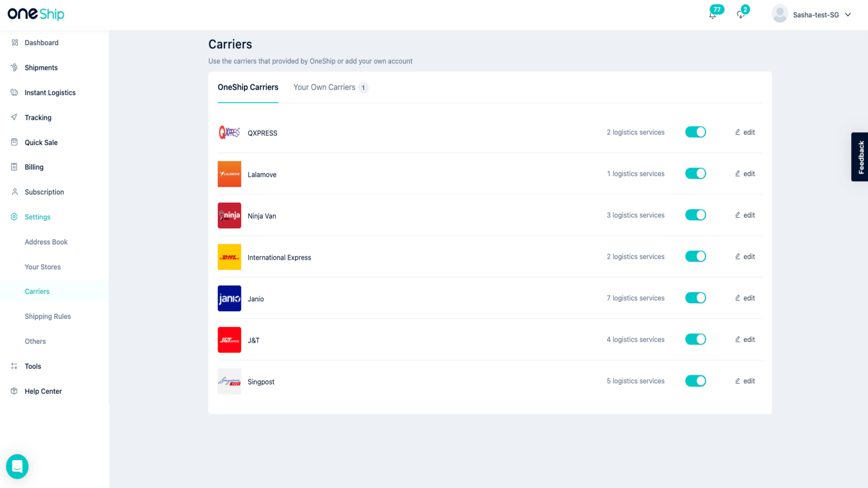Toggle the Singpost carrier switch

point(695,381)
